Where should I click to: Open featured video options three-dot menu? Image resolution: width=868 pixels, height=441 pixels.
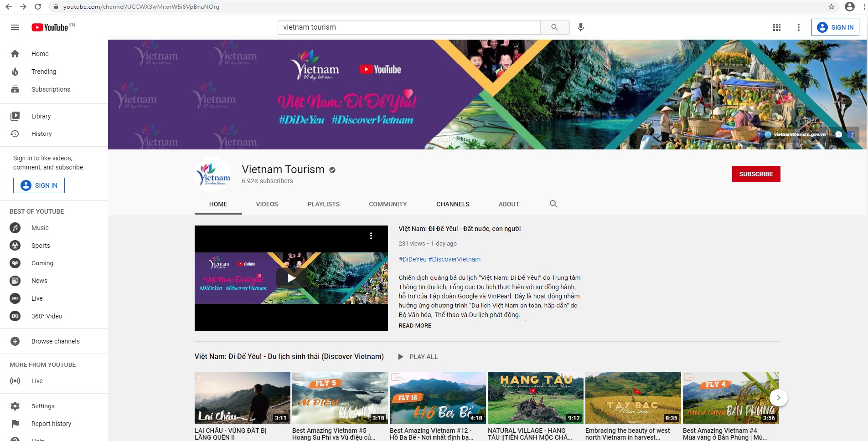pos(371,236)
